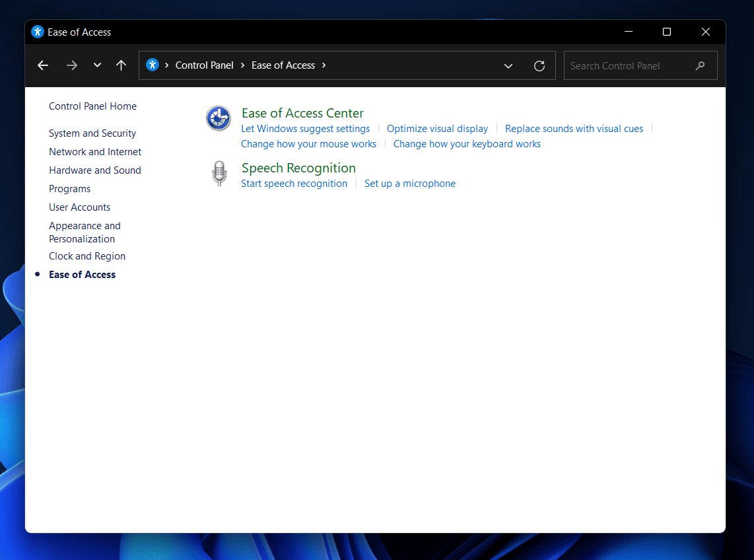754x560 pixels.
Task: Go to Control Panel Home
Action: [92, 106]
